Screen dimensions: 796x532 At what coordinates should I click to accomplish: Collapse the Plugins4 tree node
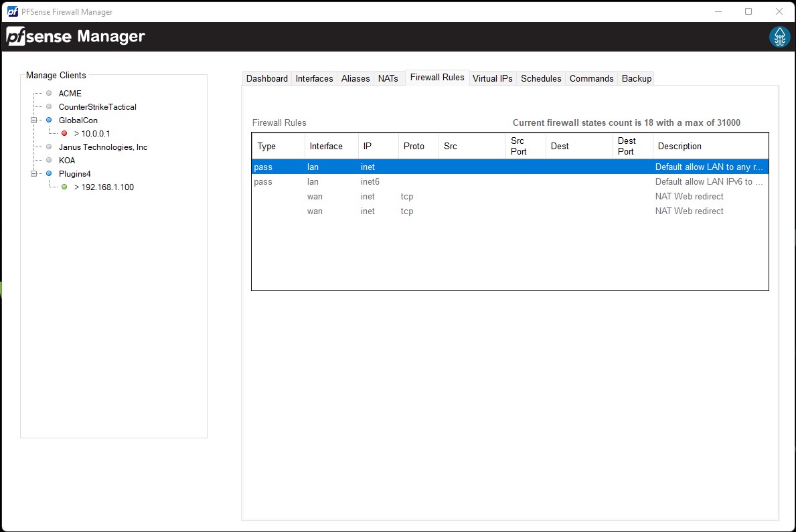pyautogui.click(x=33, y=174)
